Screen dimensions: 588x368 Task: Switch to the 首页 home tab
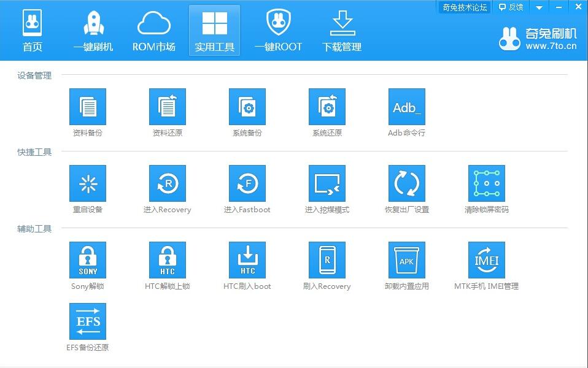[x=33, y=31]
